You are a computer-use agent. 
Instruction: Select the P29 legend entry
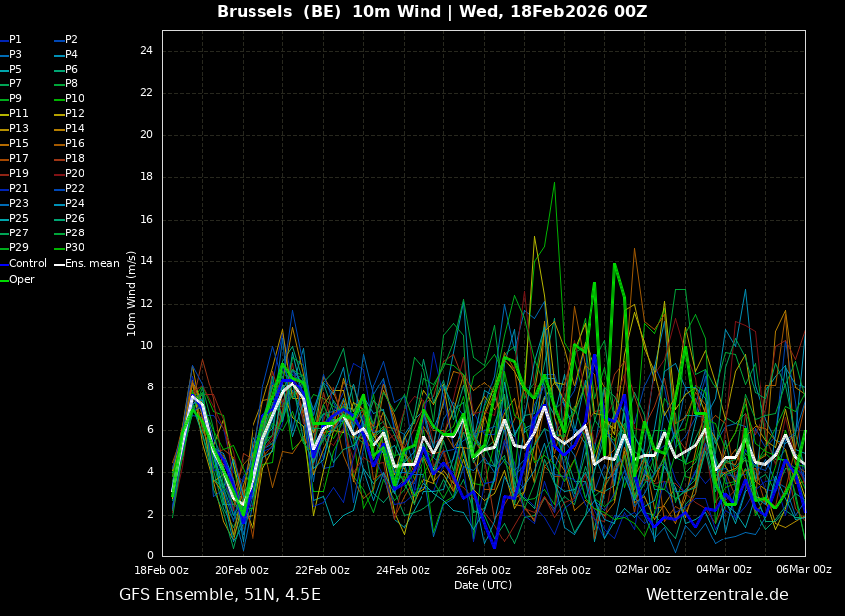tap(19, 248)
